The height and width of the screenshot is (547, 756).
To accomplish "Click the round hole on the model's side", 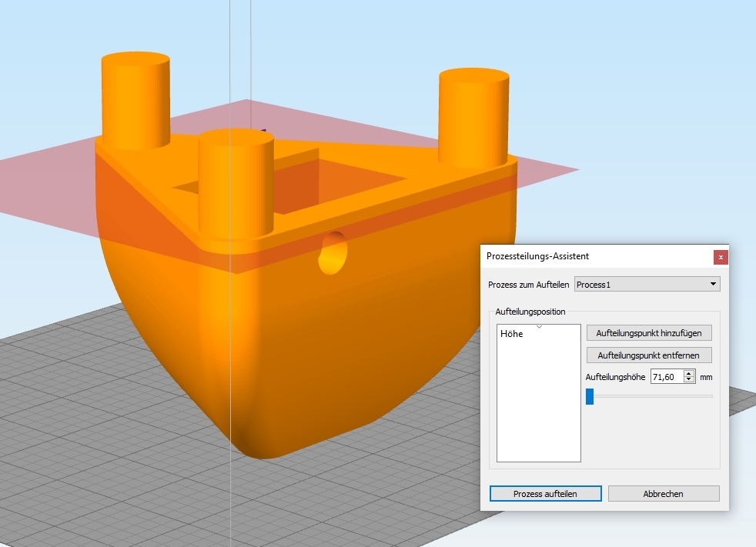I will (x=333, y=252).
